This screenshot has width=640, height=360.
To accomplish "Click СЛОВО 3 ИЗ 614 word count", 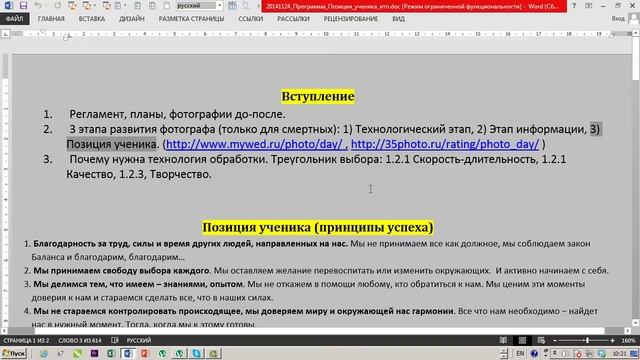I will [x=80, y=340].
